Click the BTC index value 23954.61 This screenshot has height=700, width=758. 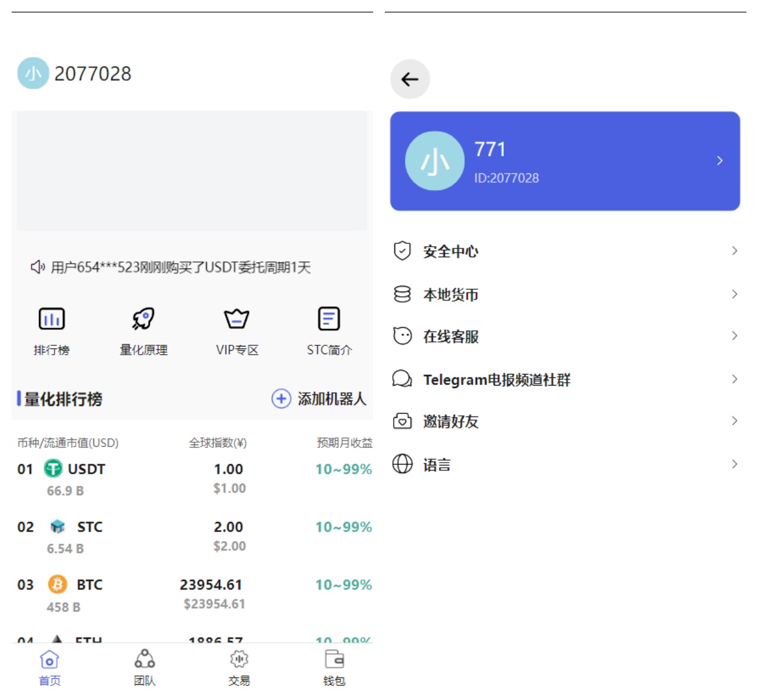pyautogui.click(x=210, y=584)
